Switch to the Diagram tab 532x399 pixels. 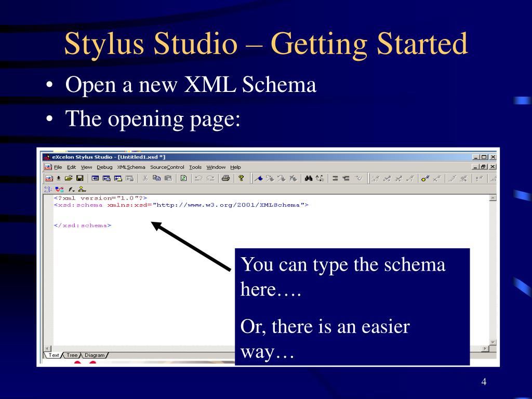tap(95, 355)
